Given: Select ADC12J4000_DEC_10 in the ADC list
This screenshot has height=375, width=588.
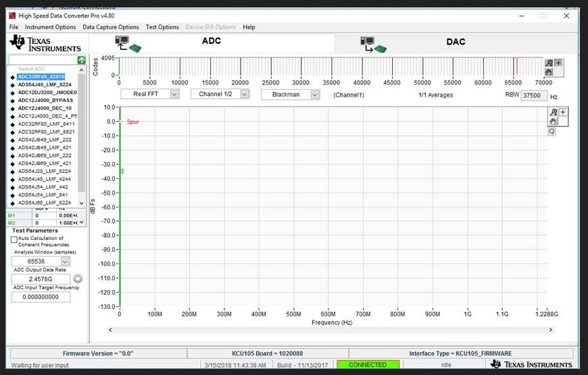Looking at the screenshot, I should pos(45,108).
